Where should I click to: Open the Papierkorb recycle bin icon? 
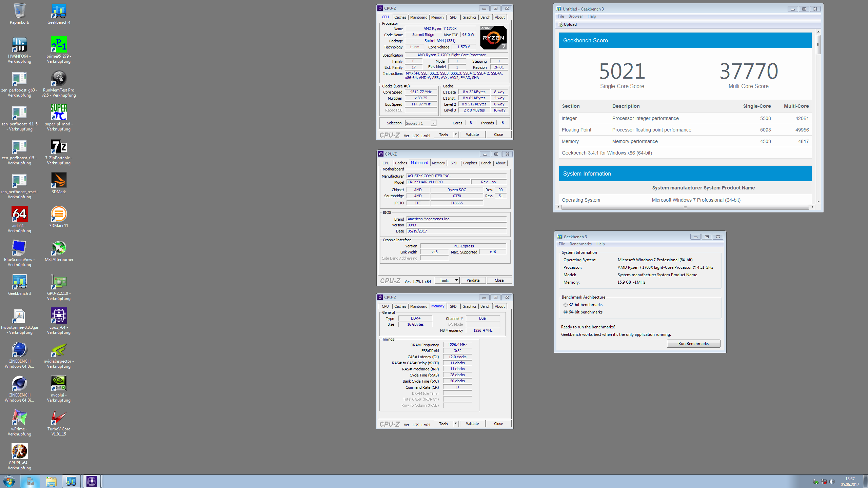tap(19, 14)
